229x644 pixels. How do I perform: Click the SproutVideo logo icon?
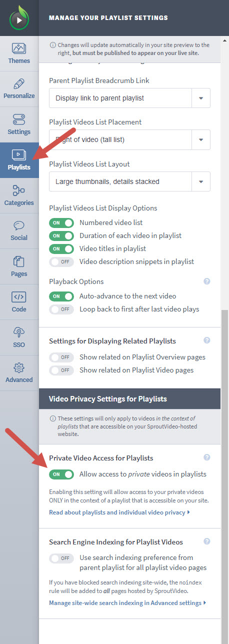click(19, 18)
